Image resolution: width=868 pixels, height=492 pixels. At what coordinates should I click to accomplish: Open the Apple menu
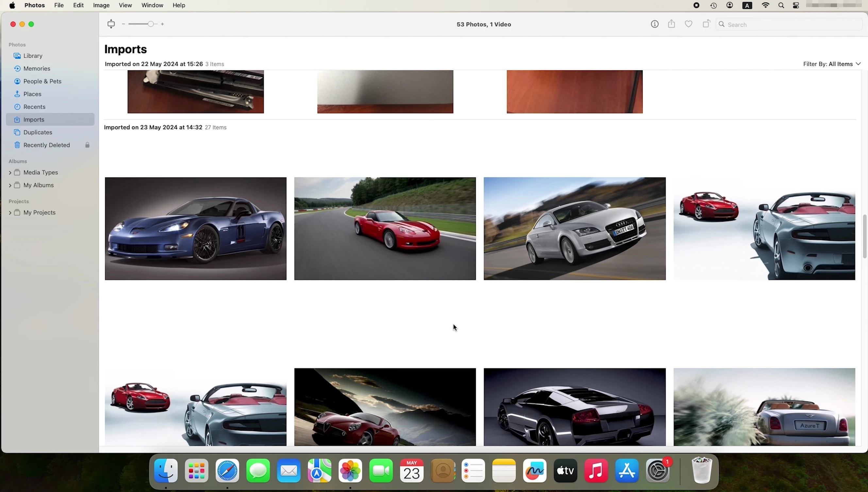point(12,5)
